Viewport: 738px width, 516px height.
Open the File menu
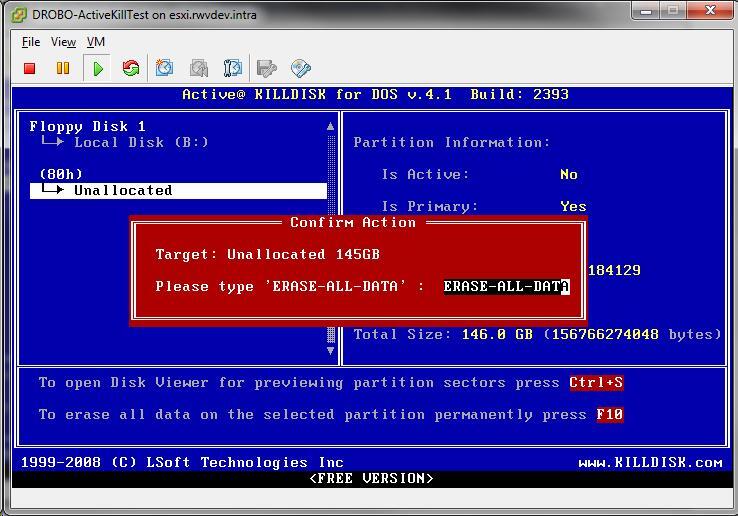point(31,42)
